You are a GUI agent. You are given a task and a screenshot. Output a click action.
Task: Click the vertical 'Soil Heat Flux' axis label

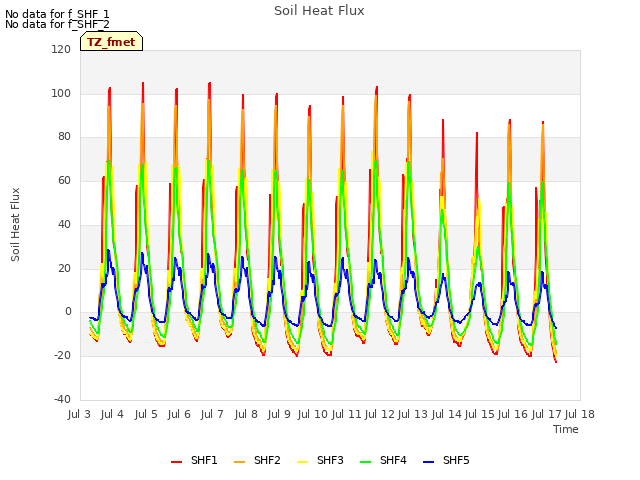click(15, 224)
